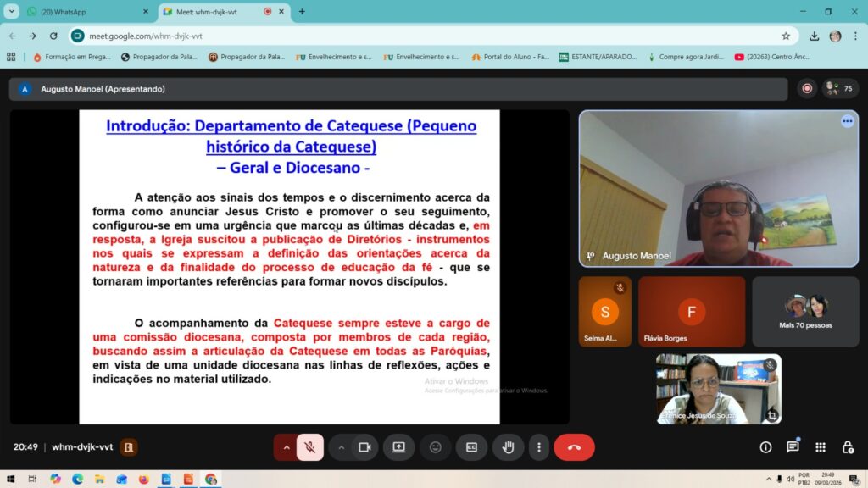This screenshot has width=868, height=488.
Task: Open the meeting details info icon
Action: coord(765,447)
